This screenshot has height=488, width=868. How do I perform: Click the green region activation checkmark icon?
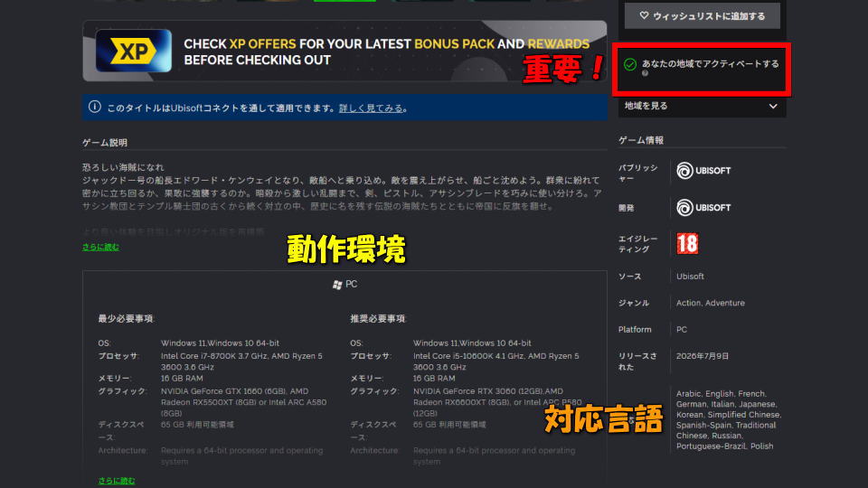point(630,64)
